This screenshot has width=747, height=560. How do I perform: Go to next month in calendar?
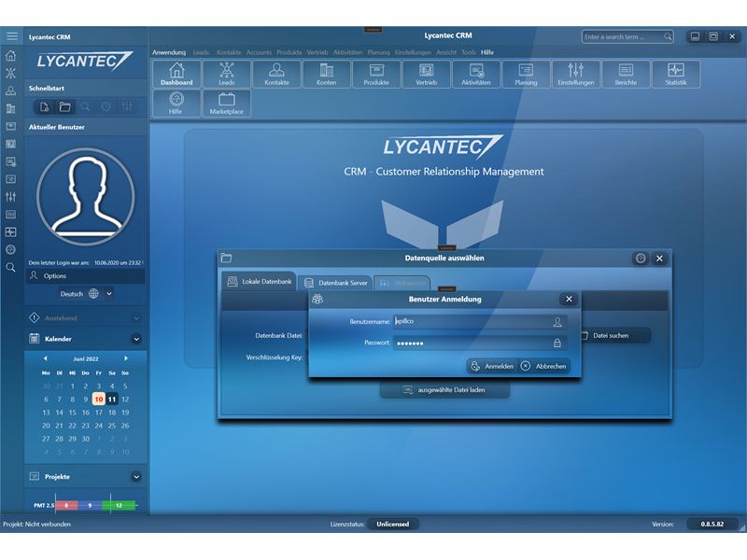tap(126, 358)
